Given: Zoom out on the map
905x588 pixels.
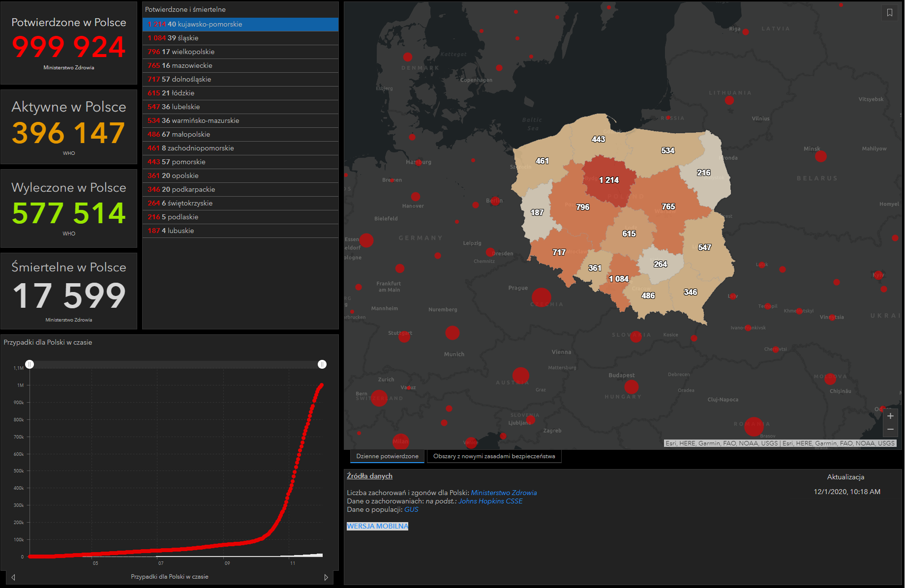Looking at the screenshot, I should (x=890, y=429).
